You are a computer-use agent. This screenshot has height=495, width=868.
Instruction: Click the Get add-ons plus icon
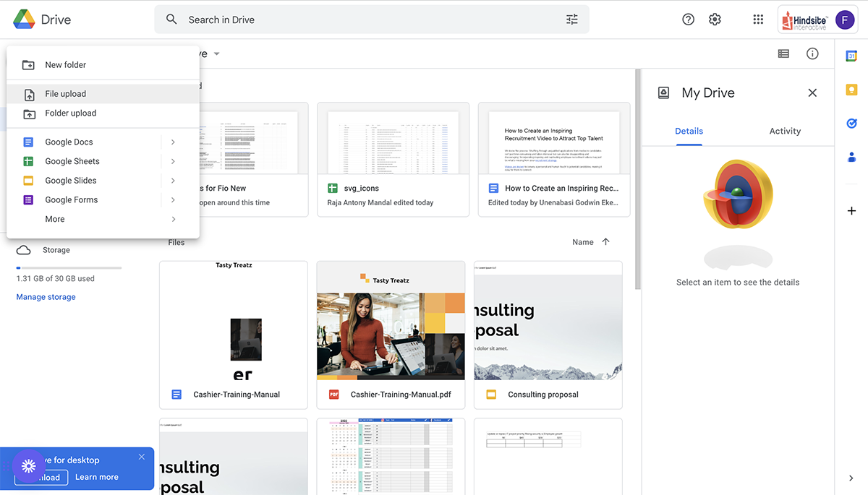click(x=851, y=210)
